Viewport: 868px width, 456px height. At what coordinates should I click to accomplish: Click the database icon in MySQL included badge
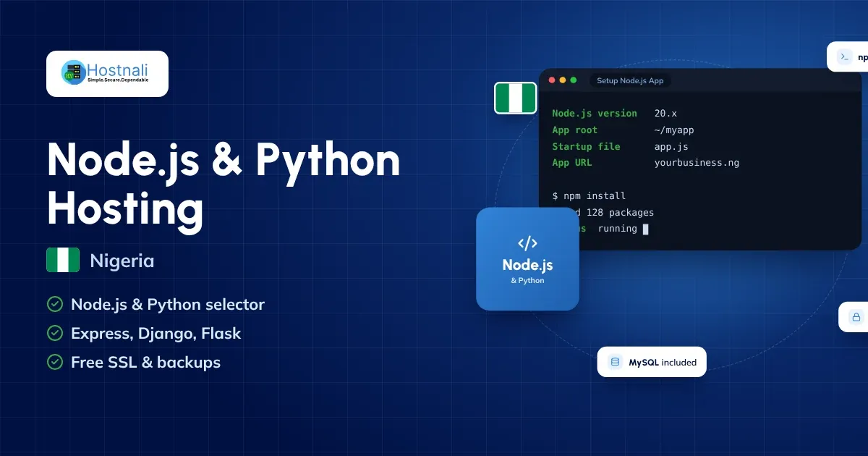[x=616, y=362]
